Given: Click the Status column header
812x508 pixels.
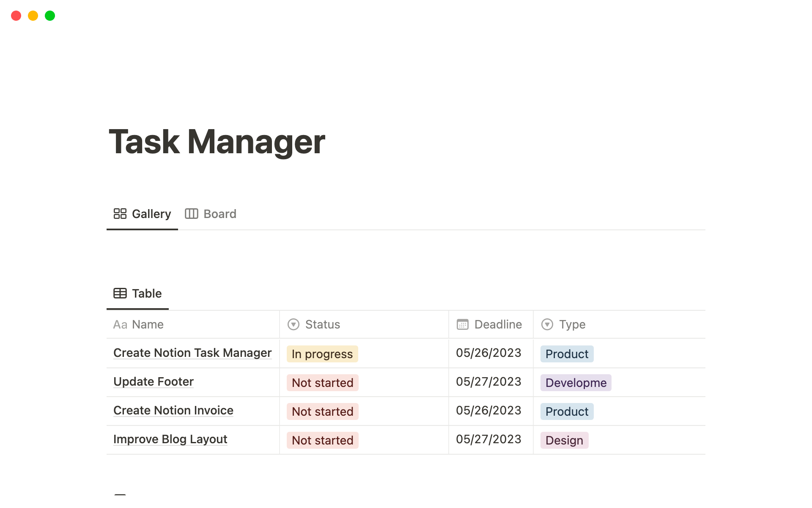Looking at the screenshot, I should (322, 325).
